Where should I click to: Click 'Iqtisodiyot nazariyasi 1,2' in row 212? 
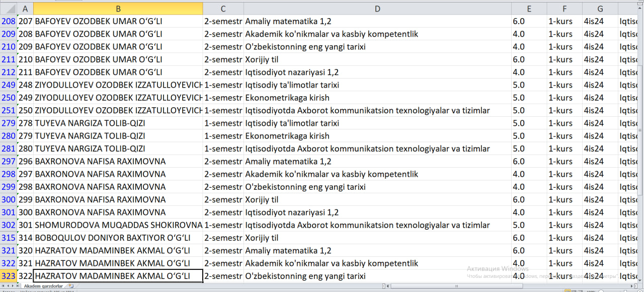tap(377, 72)
